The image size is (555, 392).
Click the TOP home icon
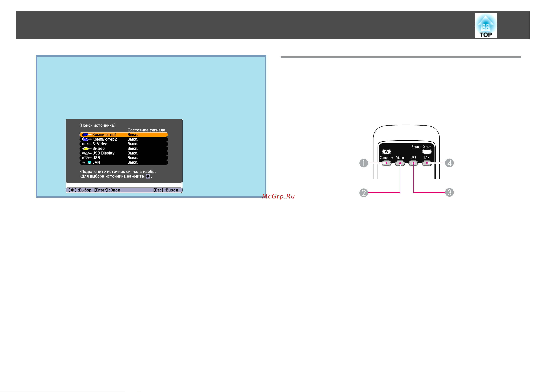coord(486,25)
